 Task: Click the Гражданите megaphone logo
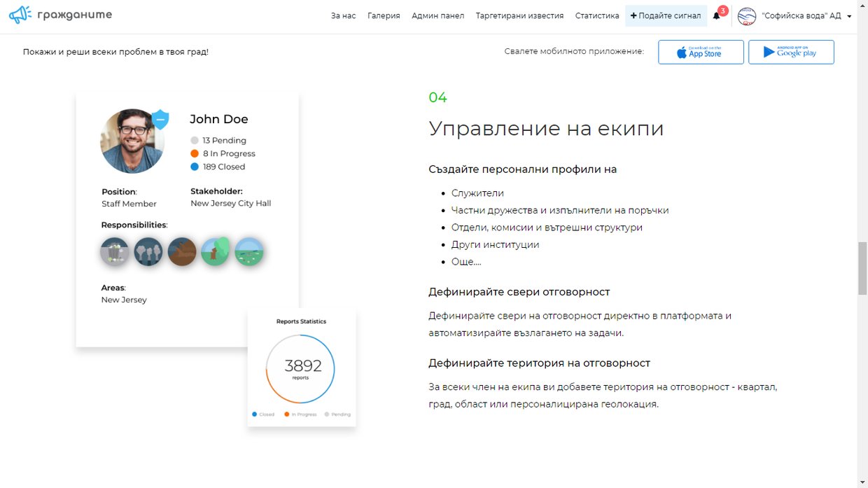tap(20, 15)
